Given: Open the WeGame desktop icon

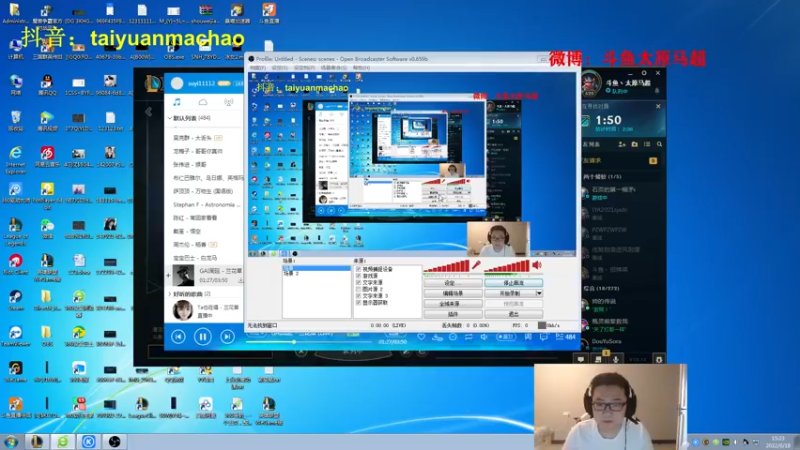Looking at the screenshot, I should (15, 372).
